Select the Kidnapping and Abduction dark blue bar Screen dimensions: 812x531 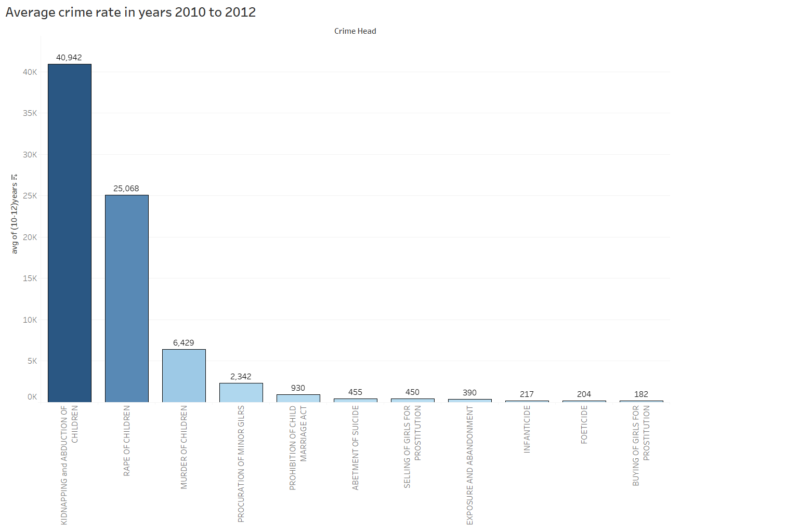70,233
